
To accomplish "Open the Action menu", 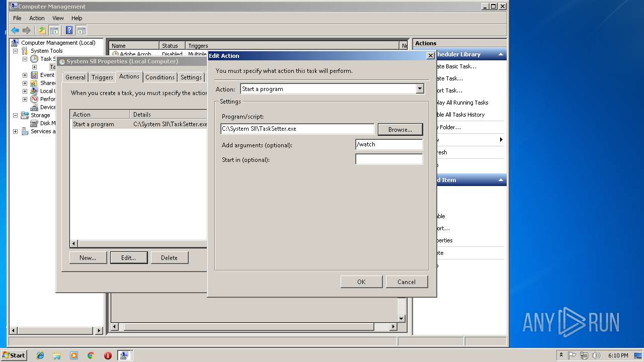I will (x=37, y=18).
